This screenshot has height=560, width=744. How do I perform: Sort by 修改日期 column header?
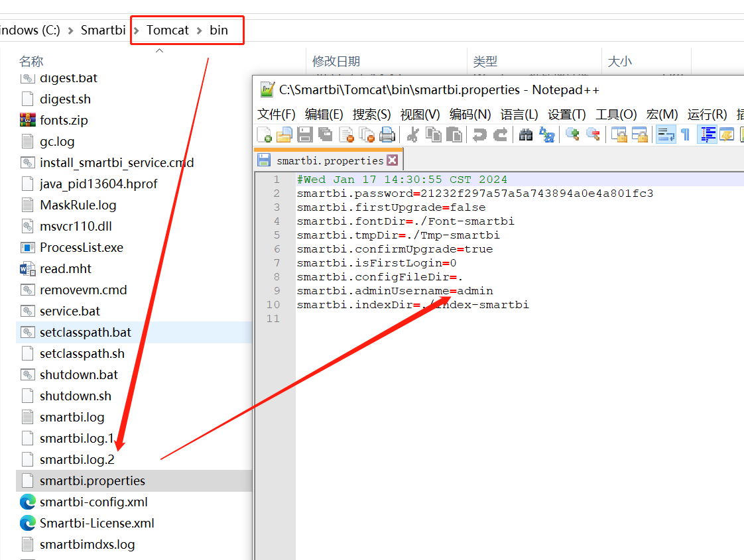[336, 61]
